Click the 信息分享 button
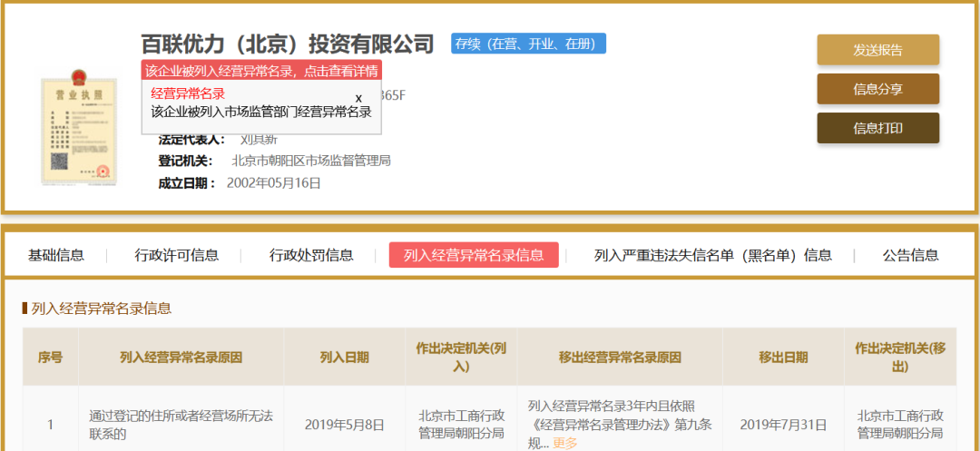The width and height of the screenshot is (980, 451). click(x=878, y=89)
